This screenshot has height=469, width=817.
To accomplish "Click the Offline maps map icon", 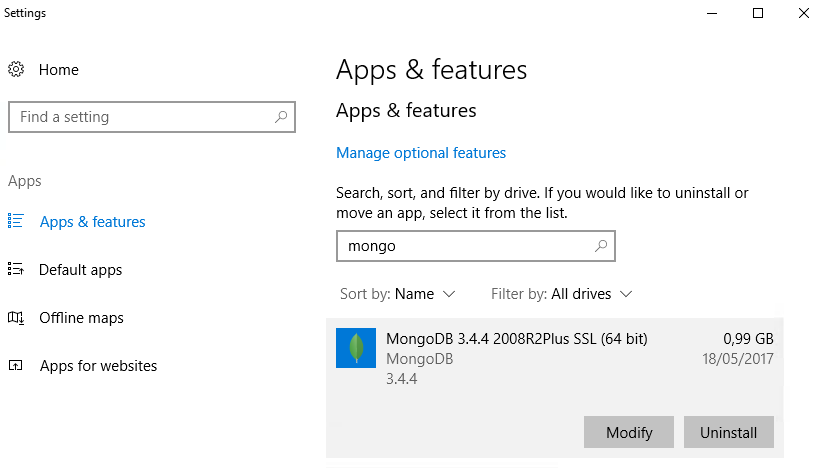I will tap(16, 317).
